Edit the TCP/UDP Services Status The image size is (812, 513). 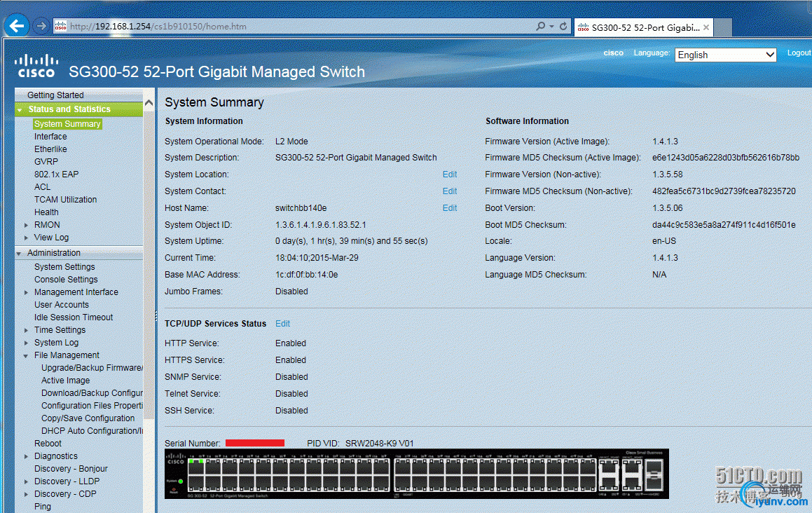pyautogui.click(x=282, y=324)
